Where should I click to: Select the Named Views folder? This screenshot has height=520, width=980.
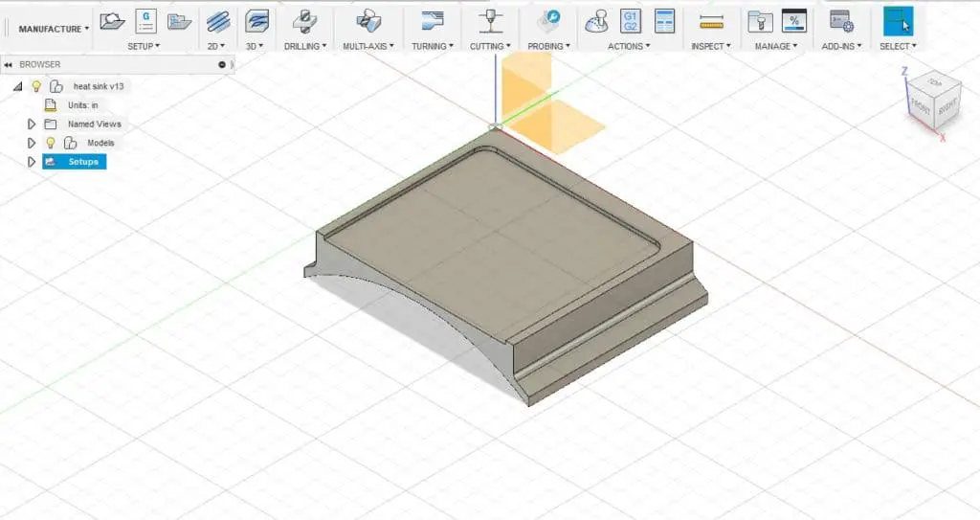click(x=95, y=124)
